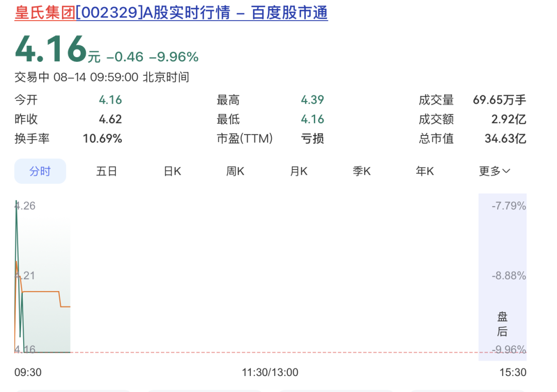Click the 成交量 value 69.65万手
This screenshot has width=557, height=392.
tap(499, 100)
